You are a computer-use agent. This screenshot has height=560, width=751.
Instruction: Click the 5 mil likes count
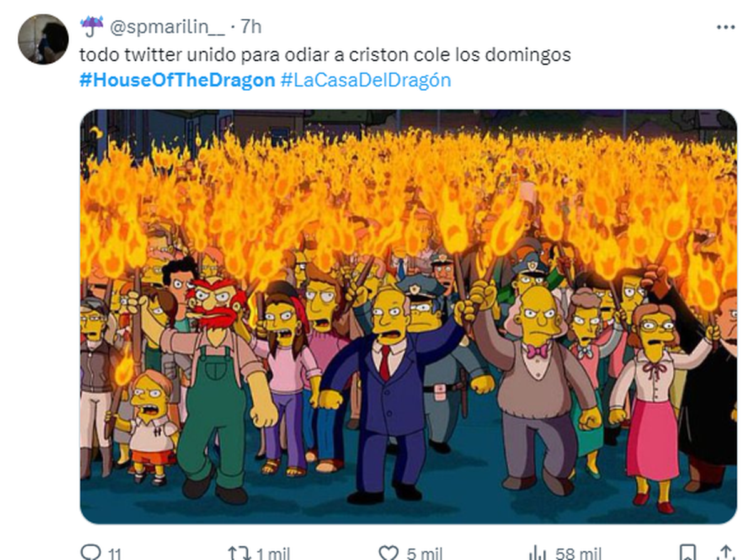pos(424,554)
